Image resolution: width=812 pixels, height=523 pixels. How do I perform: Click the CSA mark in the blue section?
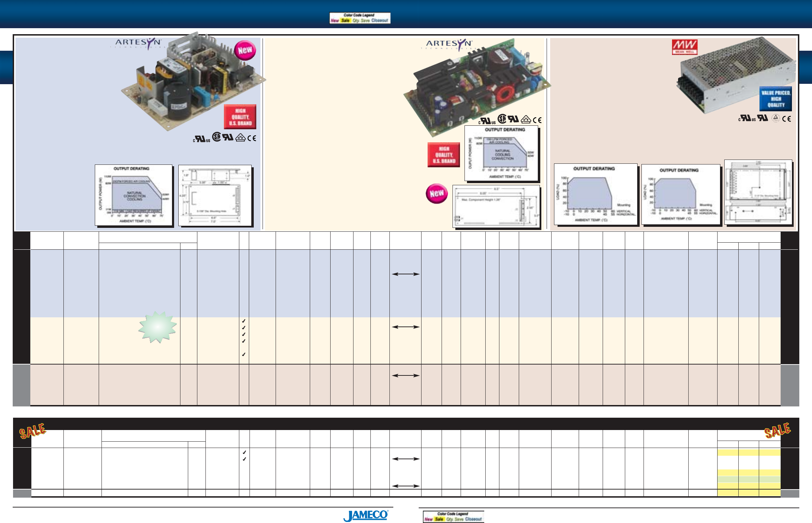pos(216,137)
